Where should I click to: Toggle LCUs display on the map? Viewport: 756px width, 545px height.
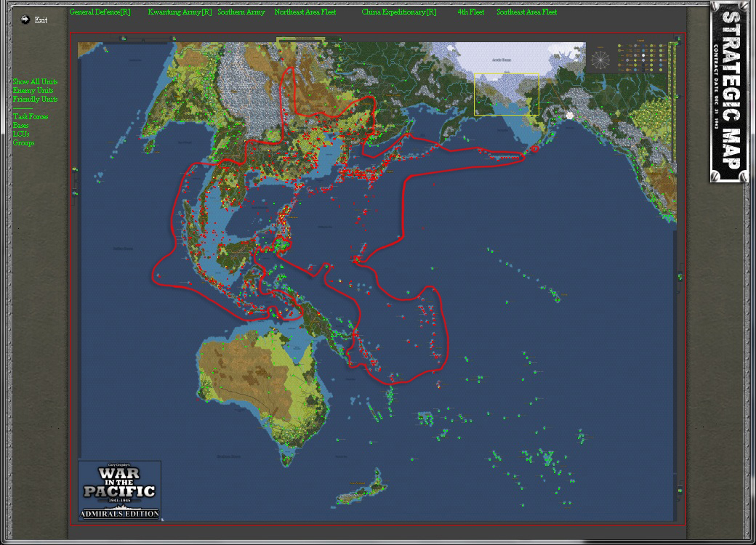point(21,134)
